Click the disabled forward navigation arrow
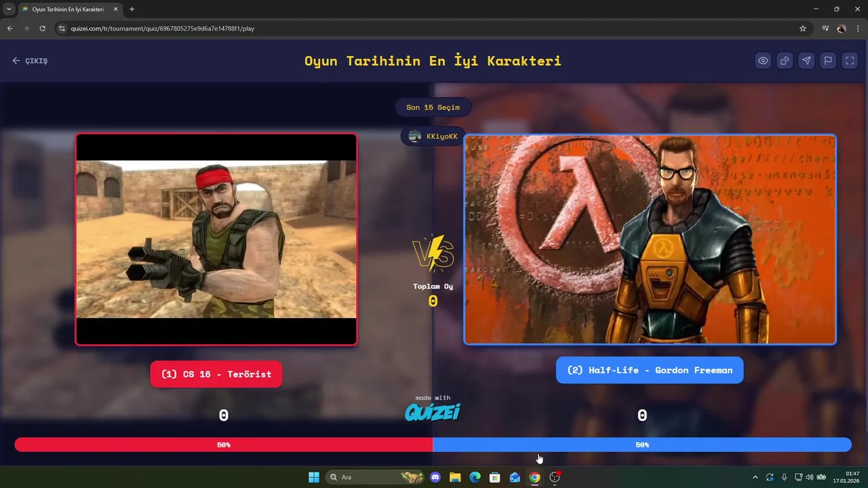This screenshot has height=488, width=868. [x=26, y=28]
